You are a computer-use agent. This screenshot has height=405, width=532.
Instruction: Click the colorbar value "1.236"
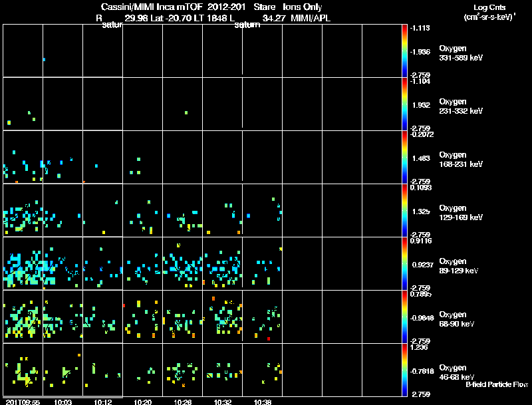pos(419,347)
